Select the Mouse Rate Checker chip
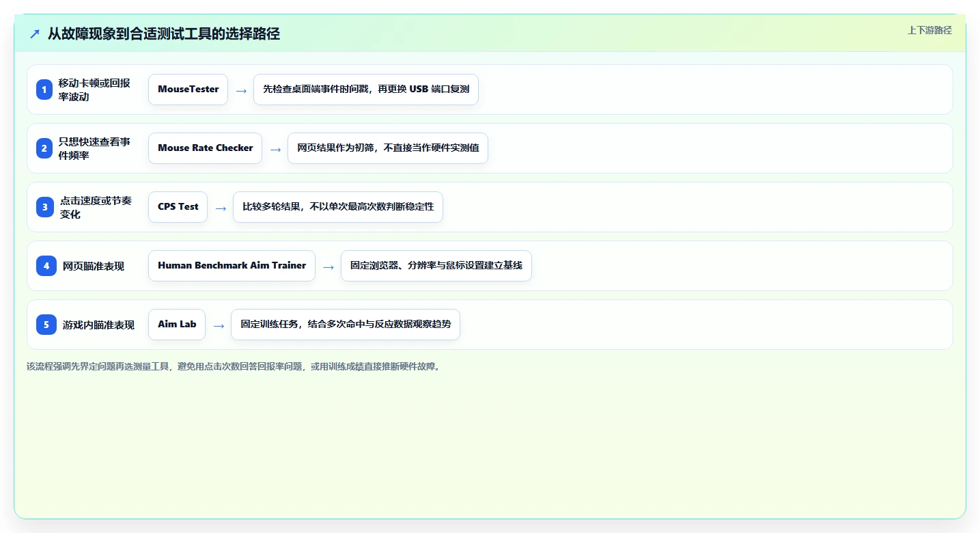Viewport: 980px width, 533px height. (205, 148)
